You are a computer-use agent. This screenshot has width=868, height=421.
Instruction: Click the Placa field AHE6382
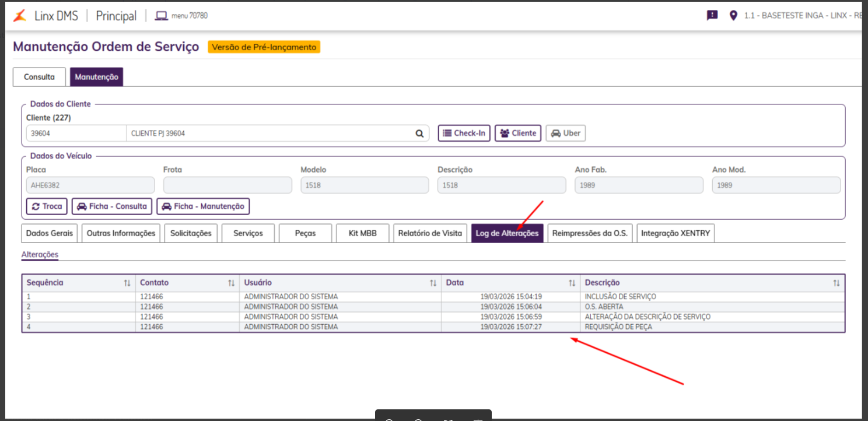pos(90,185)
